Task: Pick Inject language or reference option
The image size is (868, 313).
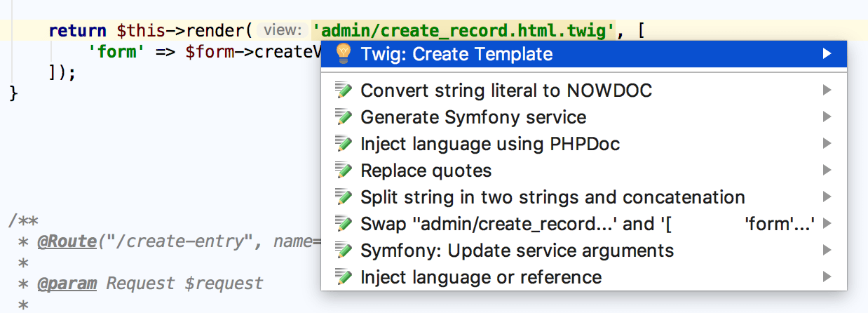Action: (480, 277)
